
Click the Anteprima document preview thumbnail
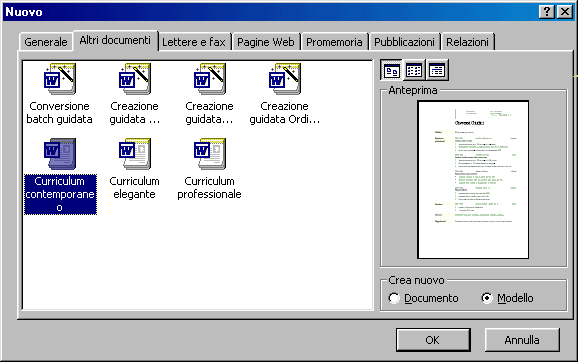tap(473, 180)
